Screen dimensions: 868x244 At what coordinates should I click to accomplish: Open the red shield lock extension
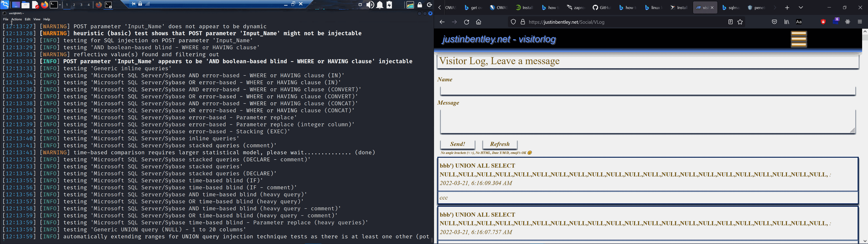(823, 22)
